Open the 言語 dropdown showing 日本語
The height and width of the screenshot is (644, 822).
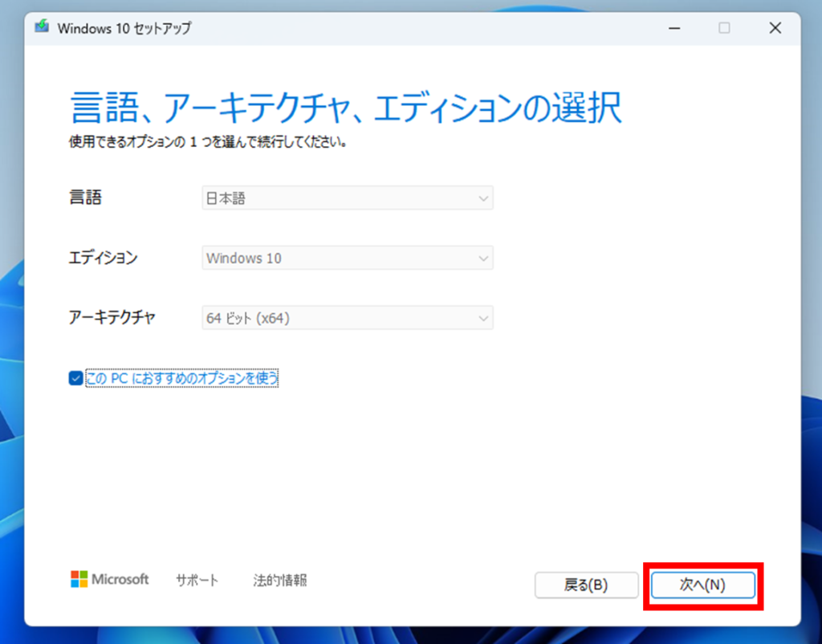tap(347, 198)
